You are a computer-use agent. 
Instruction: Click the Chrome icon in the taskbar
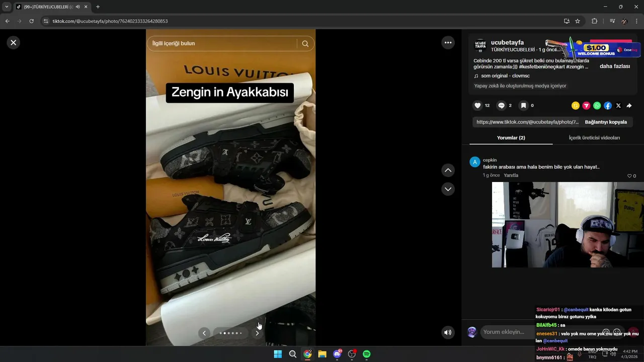(307, 354)
